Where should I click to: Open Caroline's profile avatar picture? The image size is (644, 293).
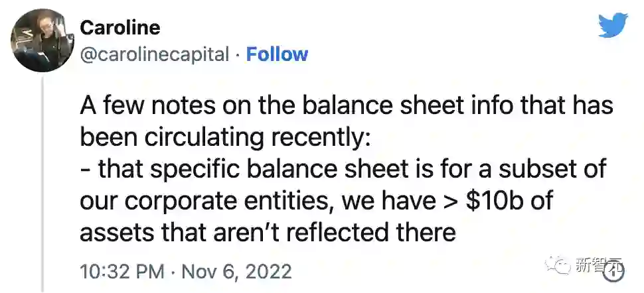click(37, 40)
